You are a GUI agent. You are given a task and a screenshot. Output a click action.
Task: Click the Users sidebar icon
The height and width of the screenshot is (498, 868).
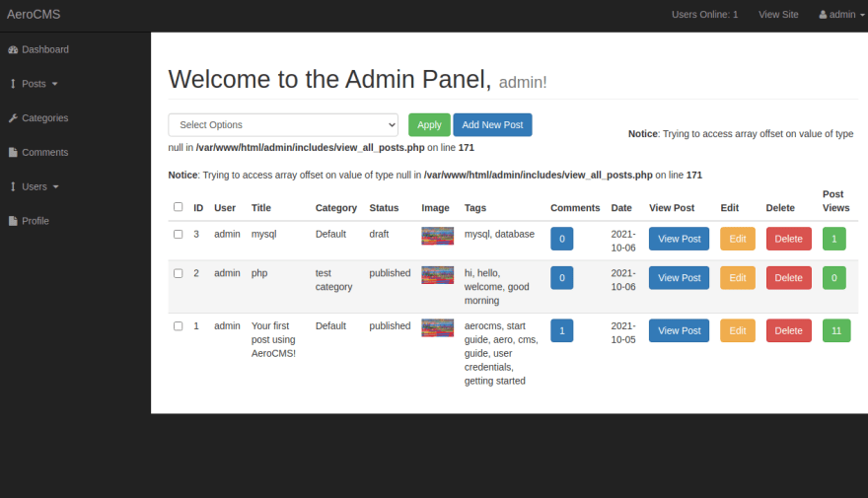13,187
